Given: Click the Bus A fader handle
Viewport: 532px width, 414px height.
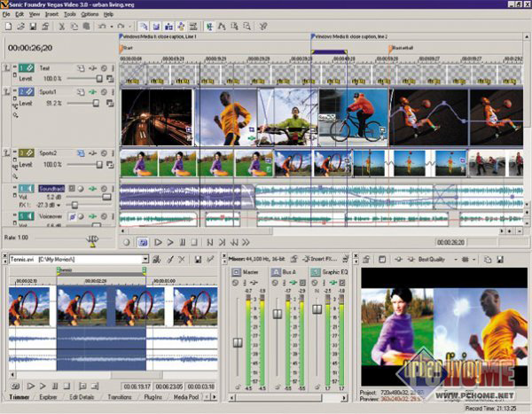Looking at the screenshot, I should pyautogui.click(x=278, y=314).
